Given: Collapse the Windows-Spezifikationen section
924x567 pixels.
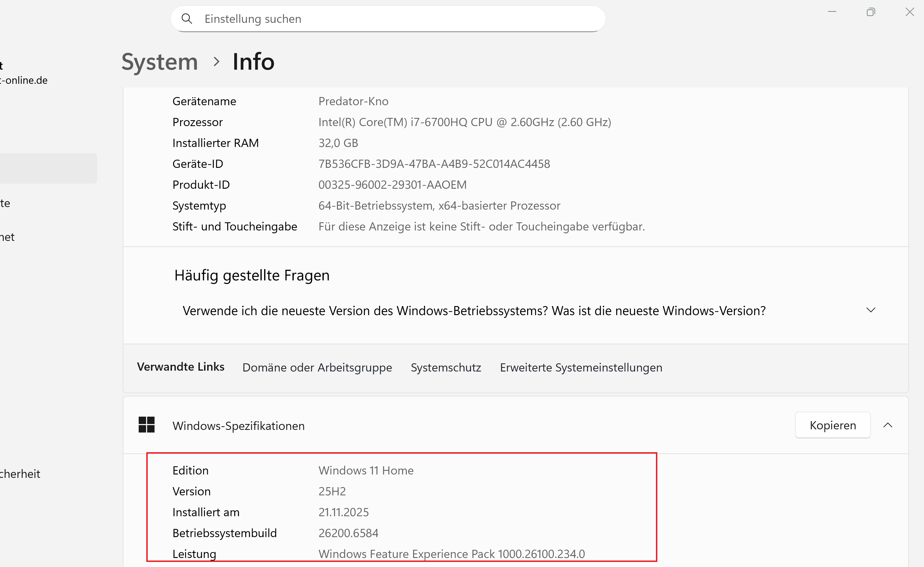Looking at the screenshot, I should 887,425.
